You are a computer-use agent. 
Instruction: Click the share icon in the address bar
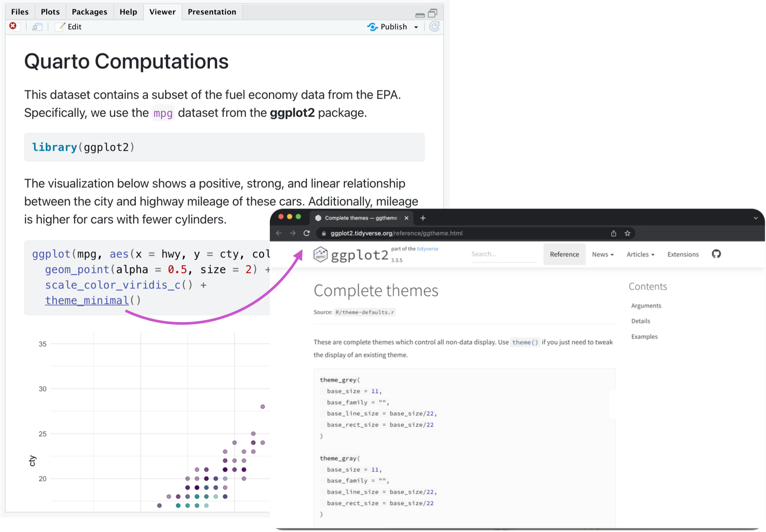coord(614,233)
